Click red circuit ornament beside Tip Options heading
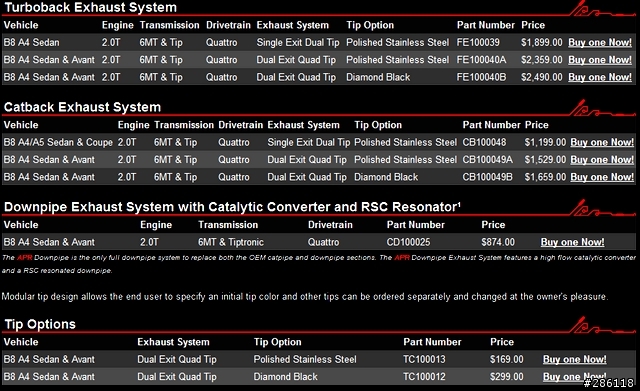 (601, 325)
